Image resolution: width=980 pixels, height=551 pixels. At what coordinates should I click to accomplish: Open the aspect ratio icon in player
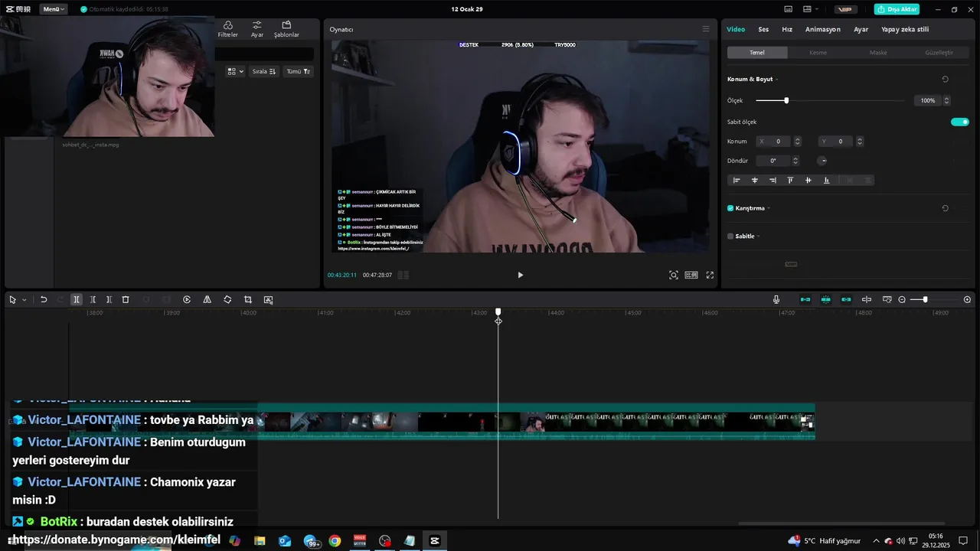tap(691, 275)
